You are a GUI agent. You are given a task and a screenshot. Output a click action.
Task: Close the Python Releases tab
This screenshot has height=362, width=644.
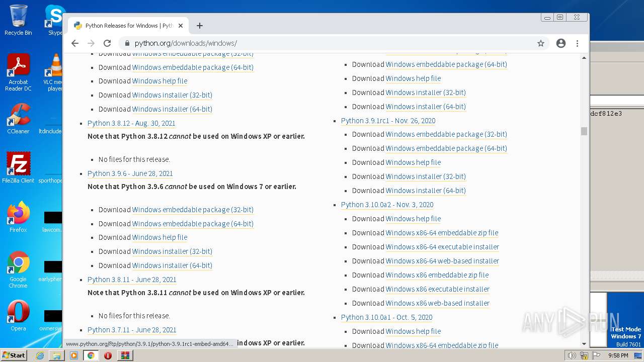click(181, 26)
